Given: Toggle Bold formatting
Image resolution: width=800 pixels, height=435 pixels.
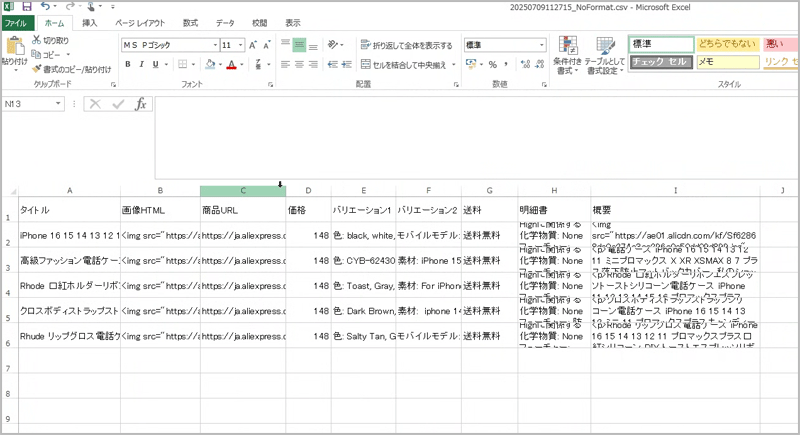Looking at the screenshot, I should 128,64.
